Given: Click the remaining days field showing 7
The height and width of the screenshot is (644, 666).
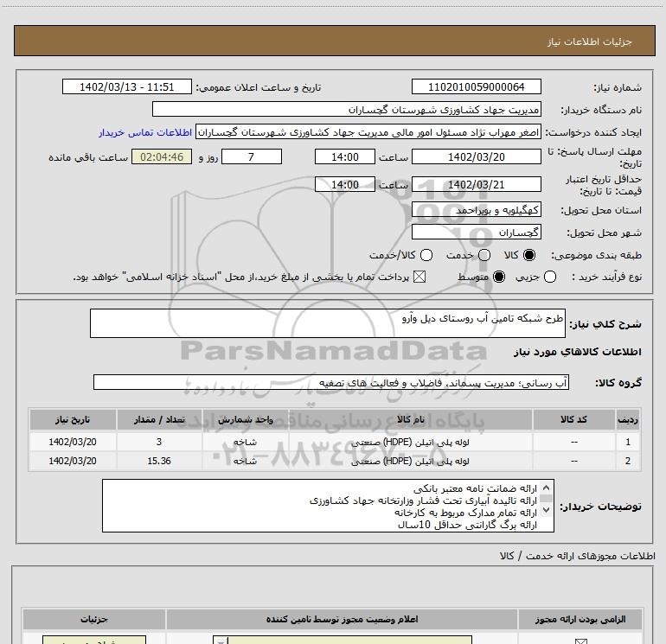Looking at the screenshot, I should pyautogui.click(x=252, y=157).
